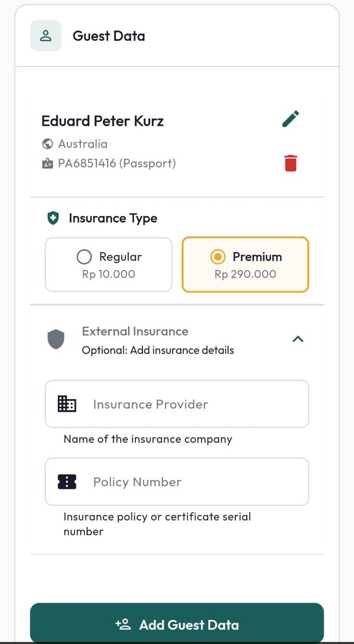Viewport: 354px width, 644px height.
Task: Tap the Guest Data header title
Action: click(x=109, y=36)
